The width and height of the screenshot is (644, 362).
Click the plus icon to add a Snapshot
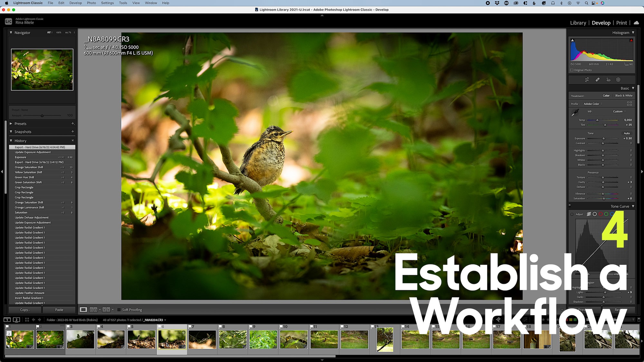click(x=72, y=132)
